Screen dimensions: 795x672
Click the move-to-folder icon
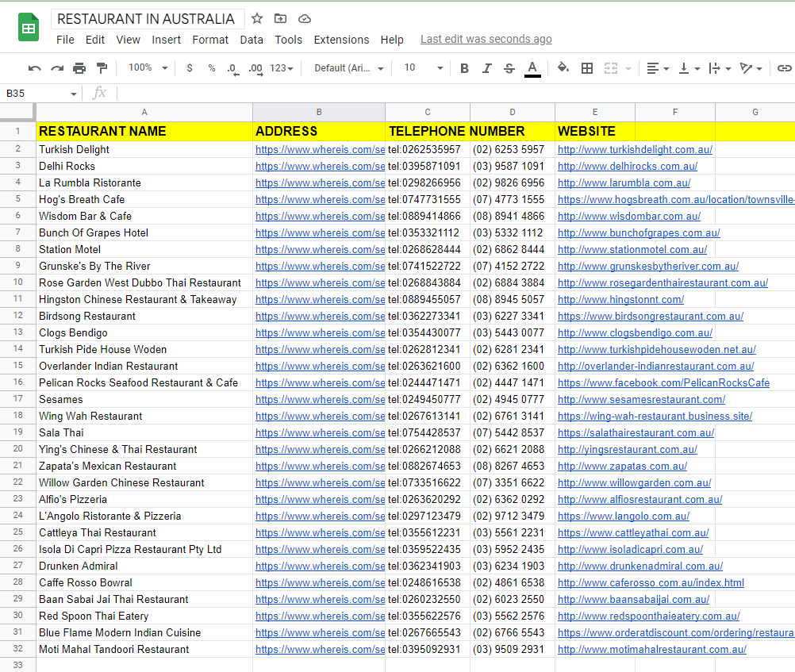[x=280, y=19]
